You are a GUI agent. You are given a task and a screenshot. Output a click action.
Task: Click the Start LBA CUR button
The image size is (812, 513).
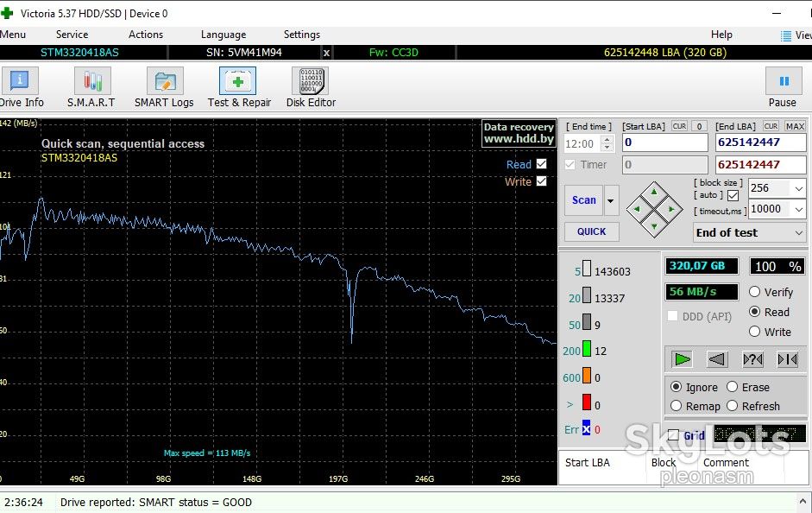coord(679,126)
